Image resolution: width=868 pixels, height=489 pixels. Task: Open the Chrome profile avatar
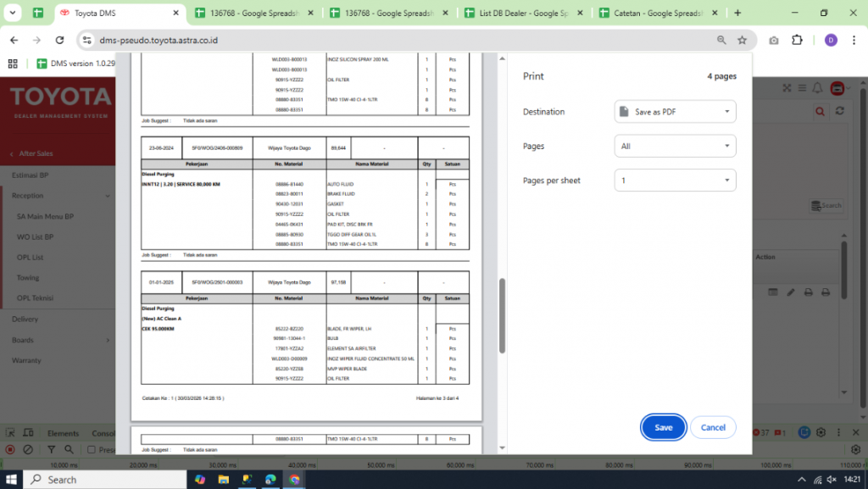click(830, 40)
